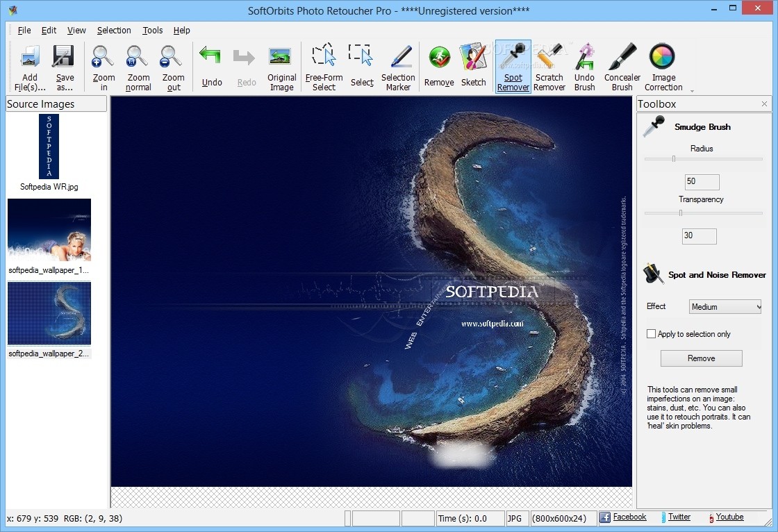Open the Selection menu
778x532 pixels.
(114, 31)
